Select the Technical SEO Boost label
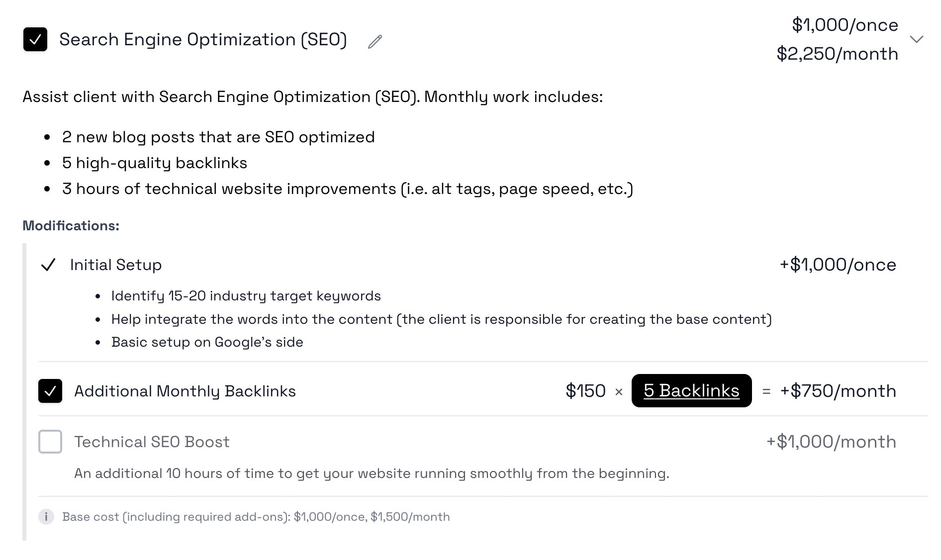941x560 pixels. (x=152, y=442)
